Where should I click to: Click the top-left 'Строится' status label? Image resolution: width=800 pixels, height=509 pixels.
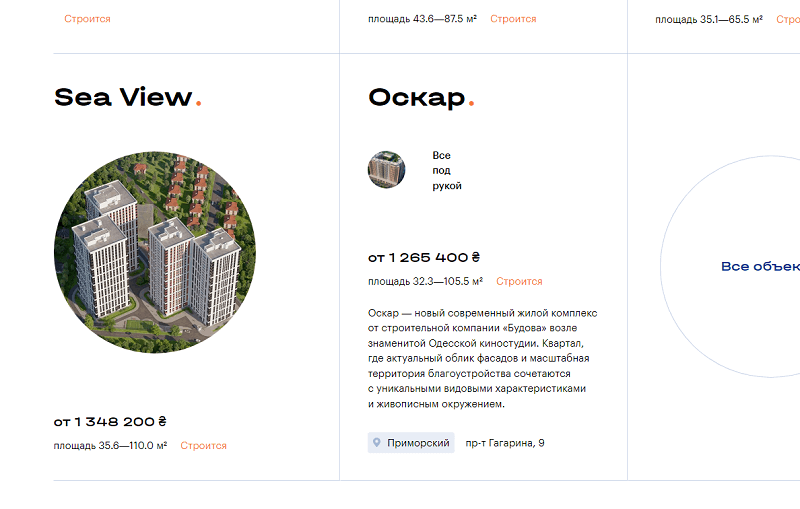point(88,19)
